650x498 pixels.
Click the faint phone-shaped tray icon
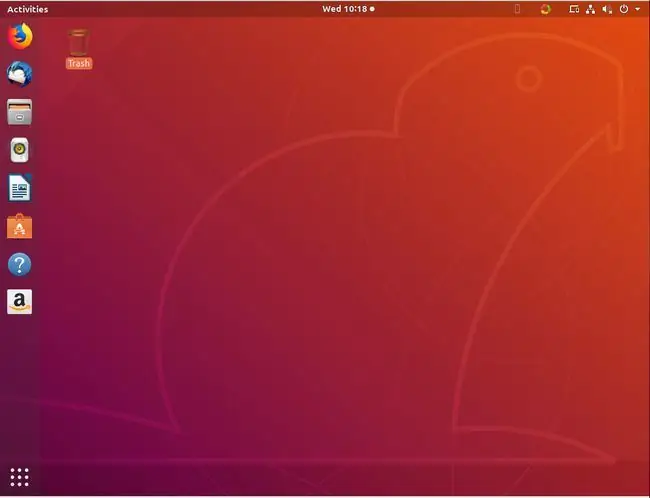click(517, 9)
